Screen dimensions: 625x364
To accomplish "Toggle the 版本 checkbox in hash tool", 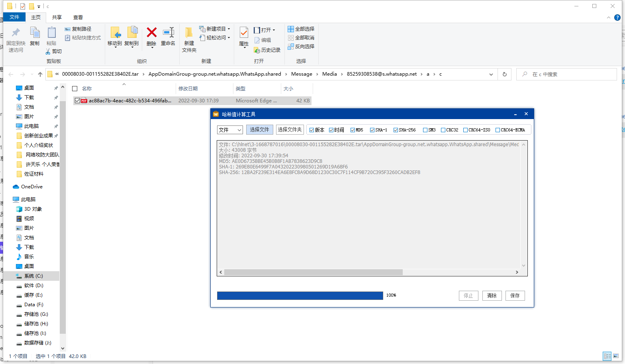I will tap(312, 130).
